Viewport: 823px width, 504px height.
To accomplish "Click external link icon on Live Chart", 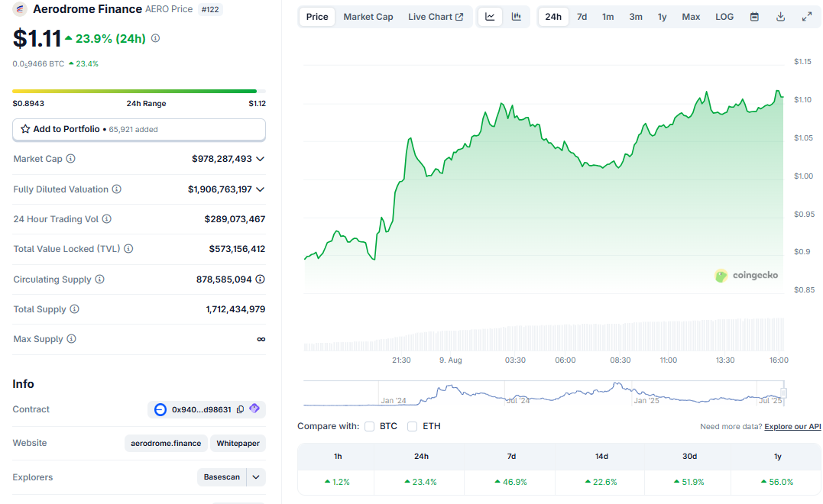I will 459,17.
